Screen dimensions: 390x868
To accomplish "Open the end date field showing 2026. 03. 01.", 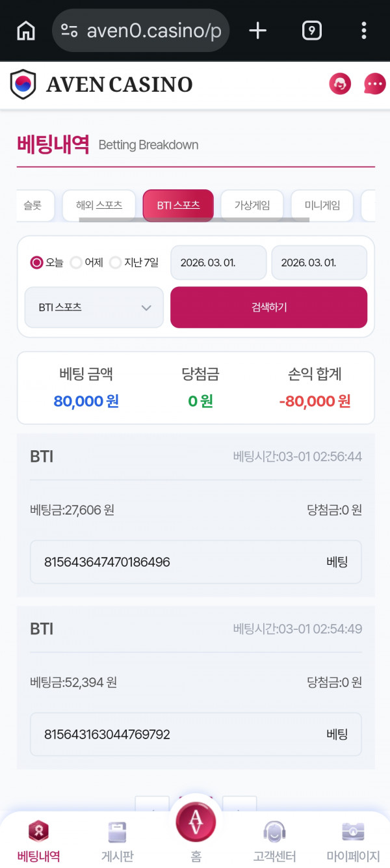I will pos(319,262).
